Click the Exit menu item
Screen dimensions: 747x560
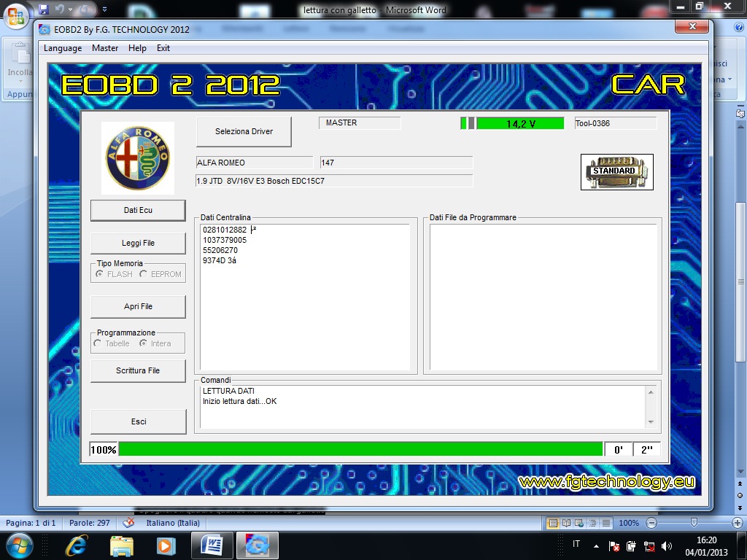click(x=163, y=48)
